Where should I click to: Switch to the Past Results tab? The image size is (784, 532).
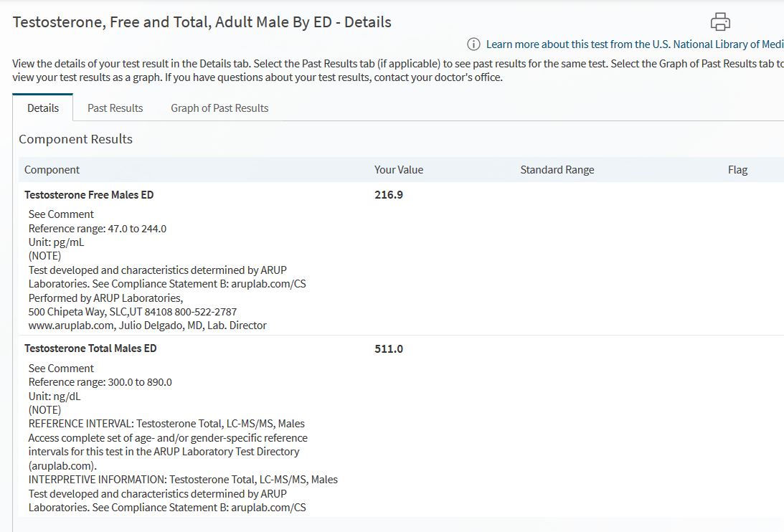[115, 108]
